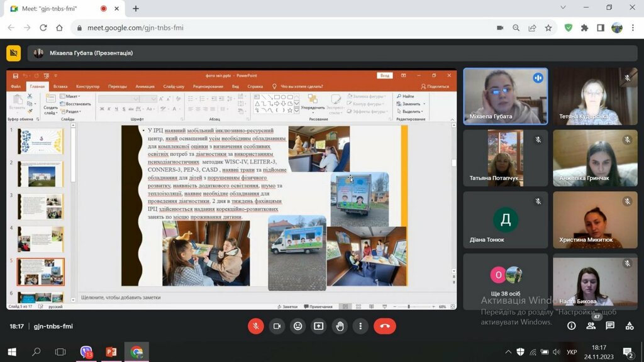The height and width of the screenshot is (362, 644).
Task: Open the Chrome extensions puzzle icon
Action: (584, 28)
